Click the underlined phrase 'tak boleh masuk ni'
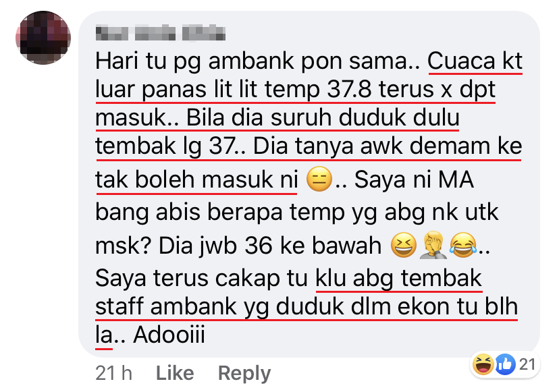Viewport: 559px width, 392px height. pyautogui.click(x=196, y=179)
